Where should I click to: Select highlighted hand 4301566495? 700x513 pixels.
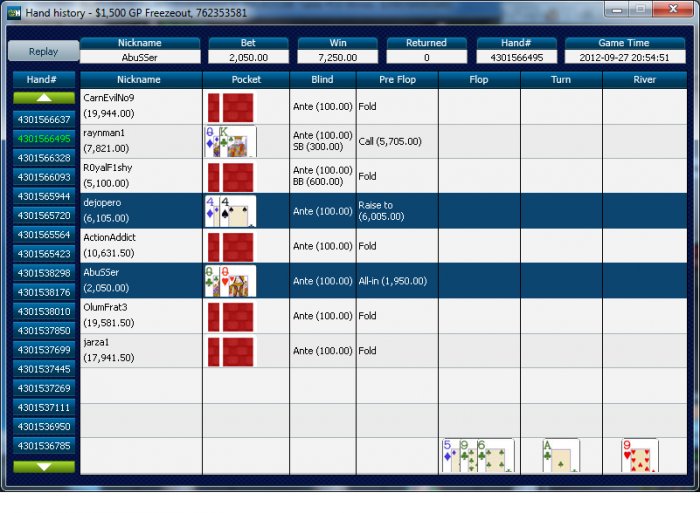tap(44, 139)
